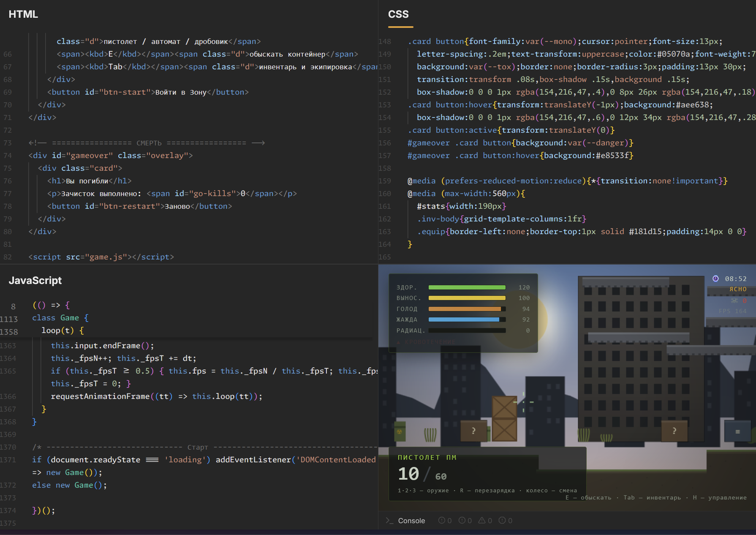
Task: Click JavaScript line number 1371 in the gutter
Action: coord(8,460)
